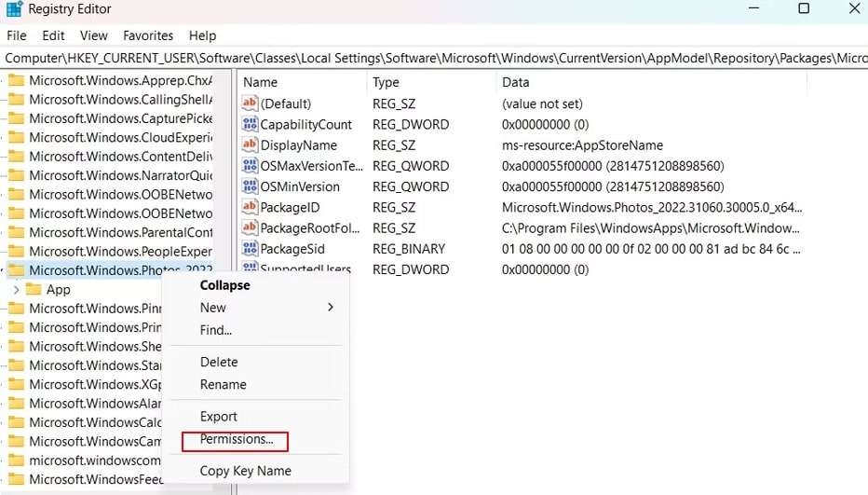Click folder icon of Microsoft.Windows.CapturePicke key

coord(17,118)
